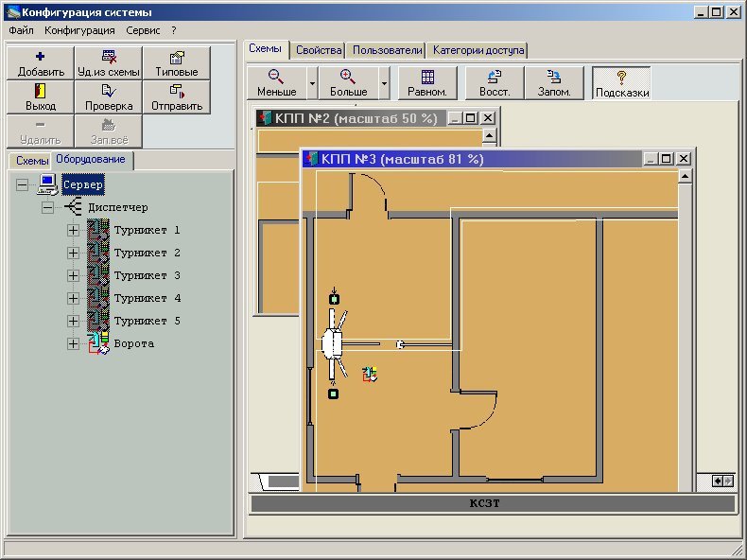Select the gate controller icon on КПП №3 plan

[369, 375]
